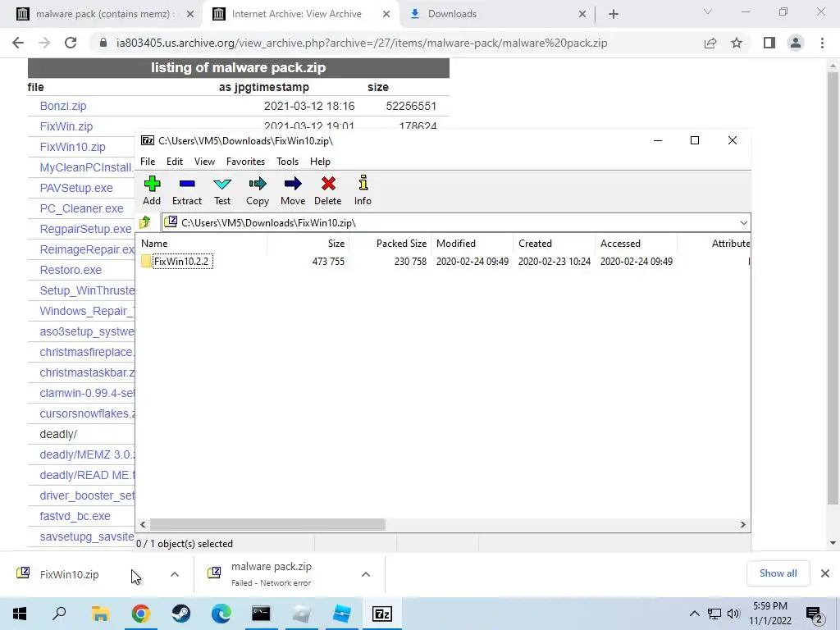
Task: Open the Chrome three-dot menu
Action: coord(822,43)
